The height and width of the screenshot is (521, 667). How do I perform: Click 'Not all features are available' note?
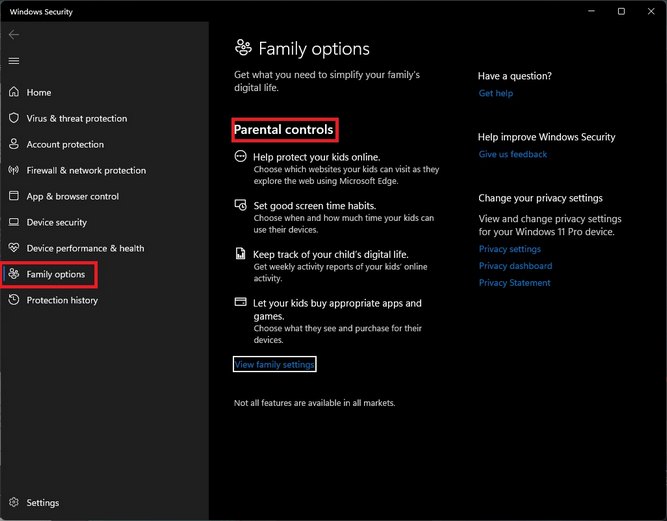[314, 403]
